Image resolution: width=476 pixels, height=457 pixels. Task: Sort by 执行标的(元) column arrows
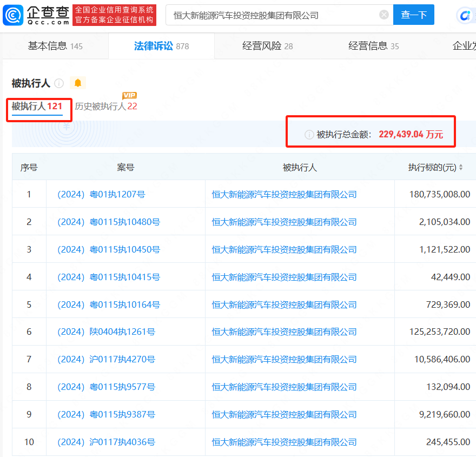click(460, 167)
